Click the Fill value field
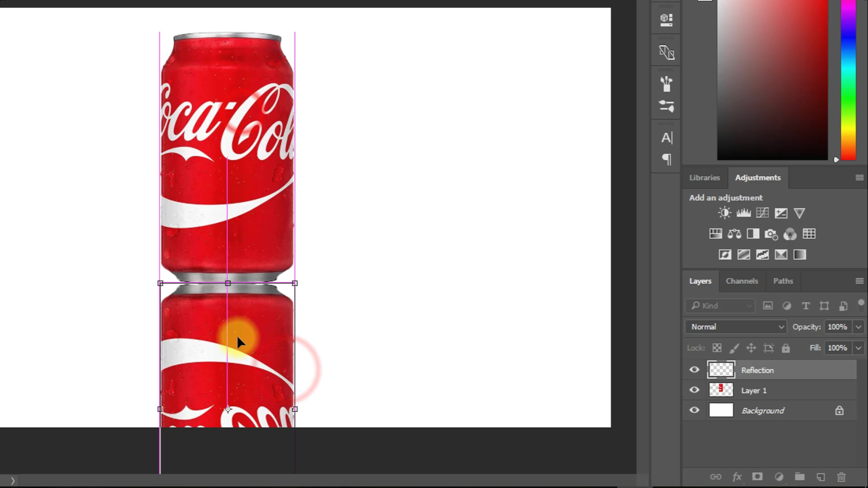This screenshot has height=488, width=868. tap(838, 348)
